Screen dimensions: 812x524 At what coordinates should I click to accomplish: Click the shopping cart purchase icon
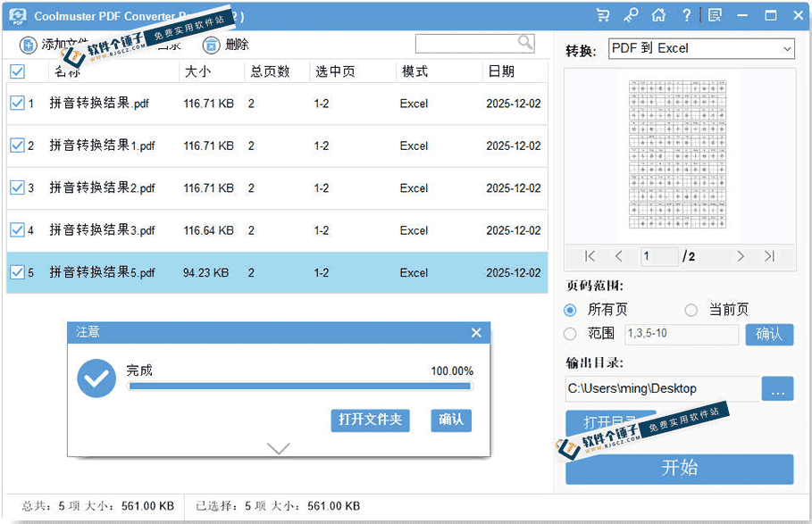point(603,15)
